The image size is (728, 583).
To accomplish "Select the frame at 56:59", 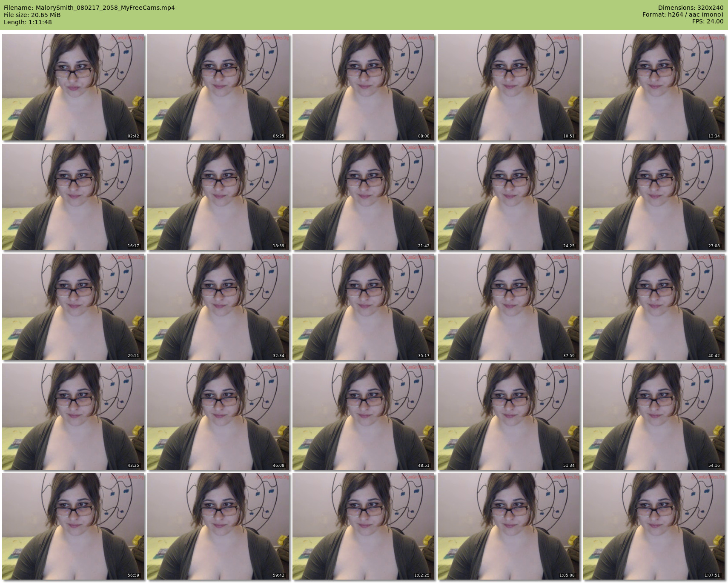I will coord(73,526).
